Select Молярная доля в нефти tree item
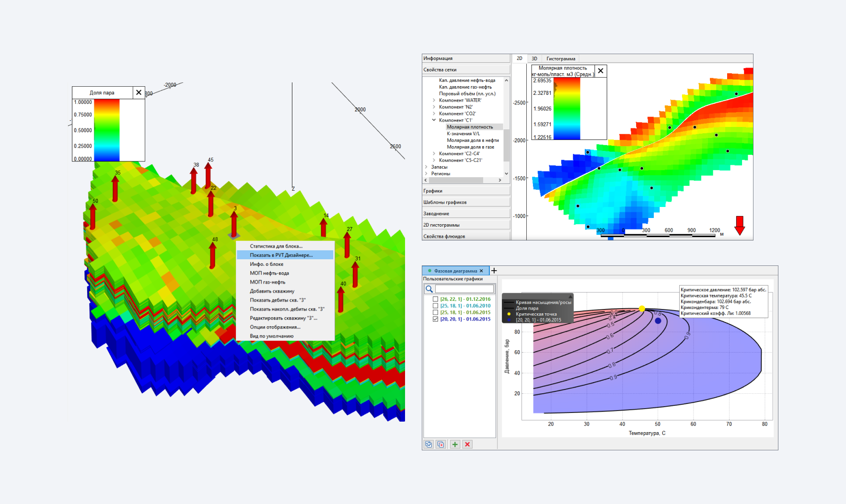 point(473,140)
